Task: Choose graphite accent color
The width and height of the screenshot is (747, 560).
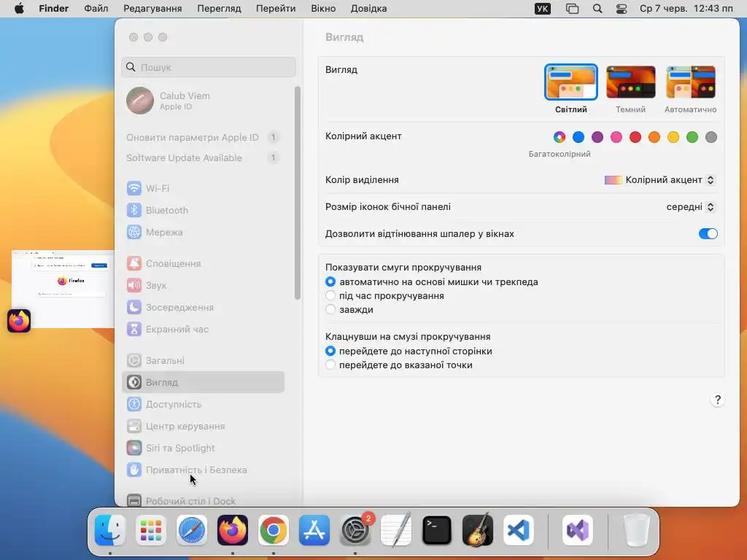Action: (711, 137)
